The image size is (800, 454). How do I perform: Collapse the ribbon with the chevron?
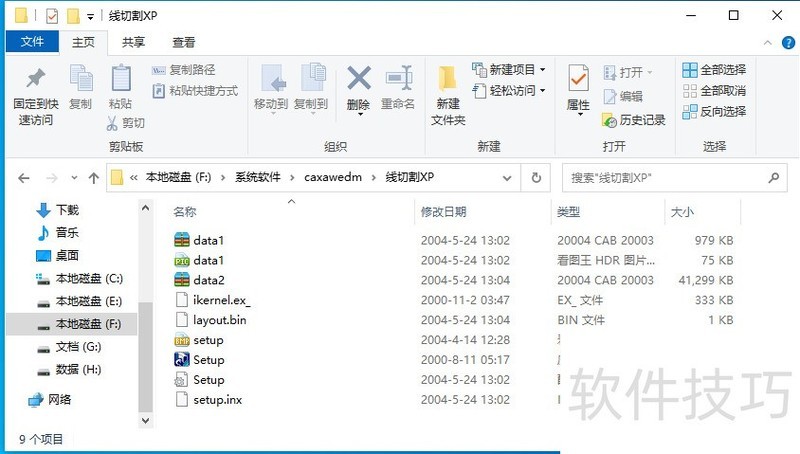tap(767, 43)
